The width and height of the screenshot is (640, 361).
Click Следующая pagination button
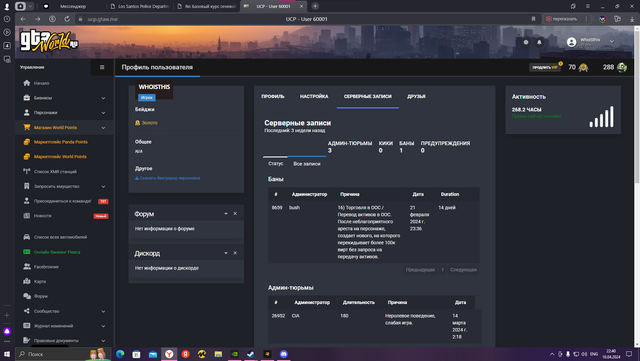[463, 270]
